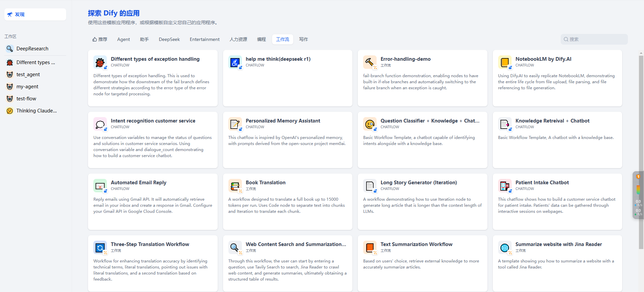Open DeepResearch app from the sidebar
Viewport: 644px width, 292px height.
[35, 49]
